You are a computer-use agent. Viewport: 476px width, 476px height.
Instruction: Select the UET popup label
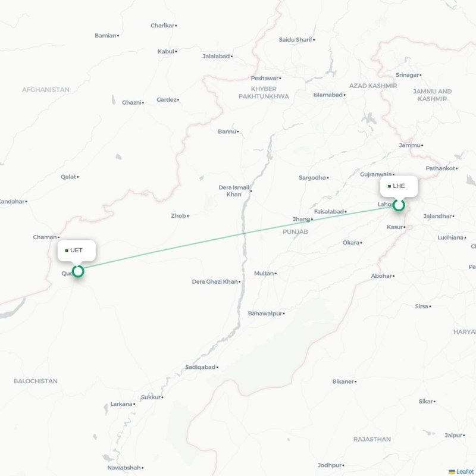pyautogui.click(x=76, y=250)
